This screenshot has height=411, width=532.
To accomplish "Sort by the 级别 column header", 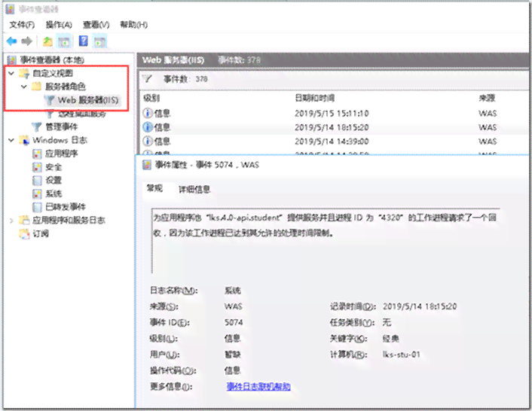I will click(x=151, y=99).
